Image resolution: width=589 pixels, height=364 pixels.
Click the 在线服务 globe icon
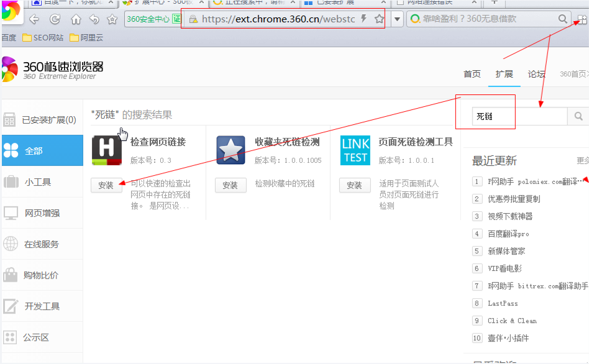tap(11, 243)
